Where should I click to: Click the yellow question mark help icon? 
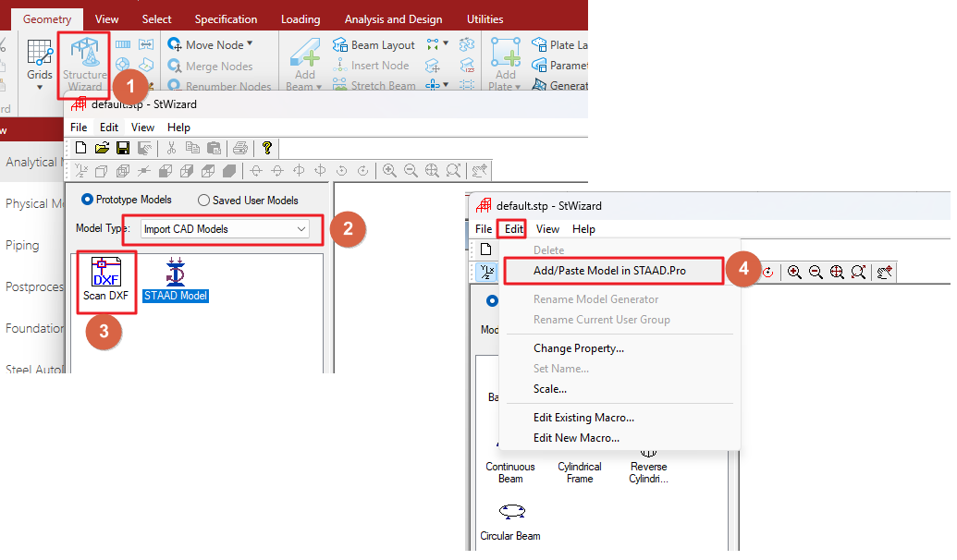[267, 148]
